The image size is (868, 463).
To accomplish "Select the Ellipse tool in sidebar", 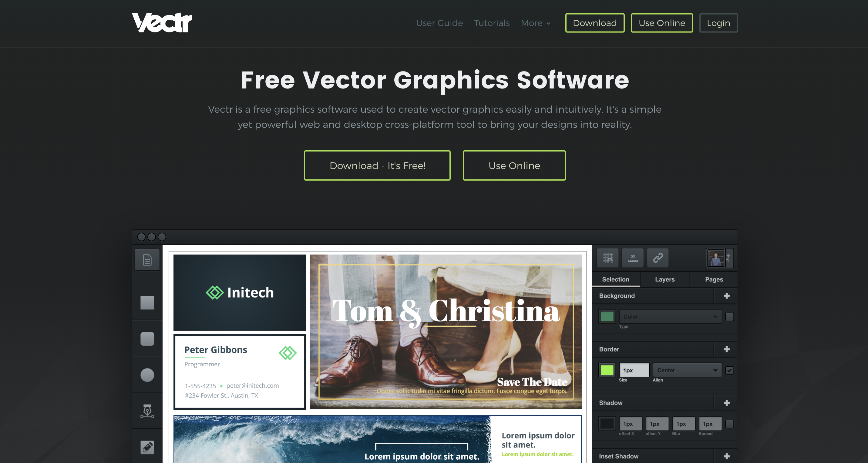I will (147, 376).
